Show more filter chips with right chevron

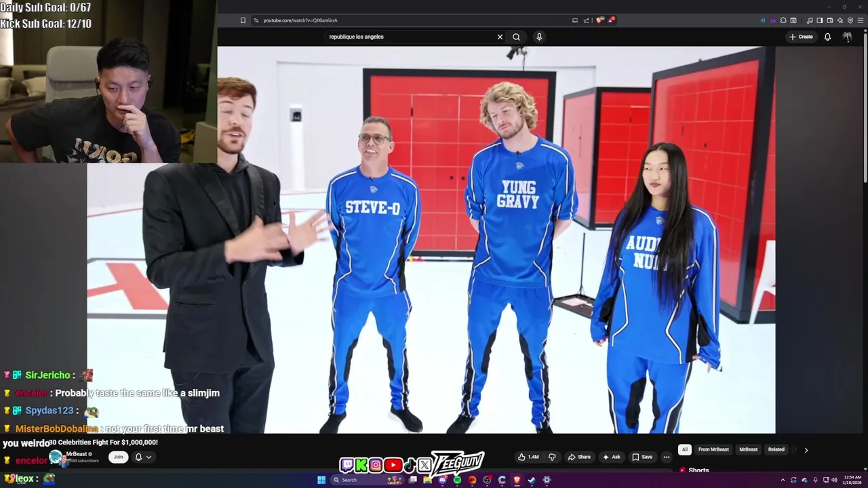[x=806, y=449]
